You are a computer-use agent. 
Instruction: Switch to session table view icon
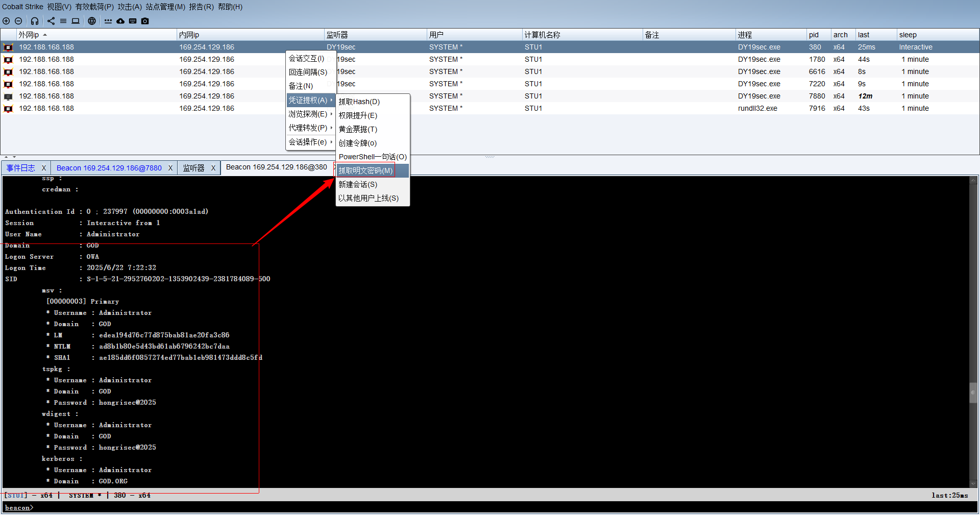coord(63,21)
